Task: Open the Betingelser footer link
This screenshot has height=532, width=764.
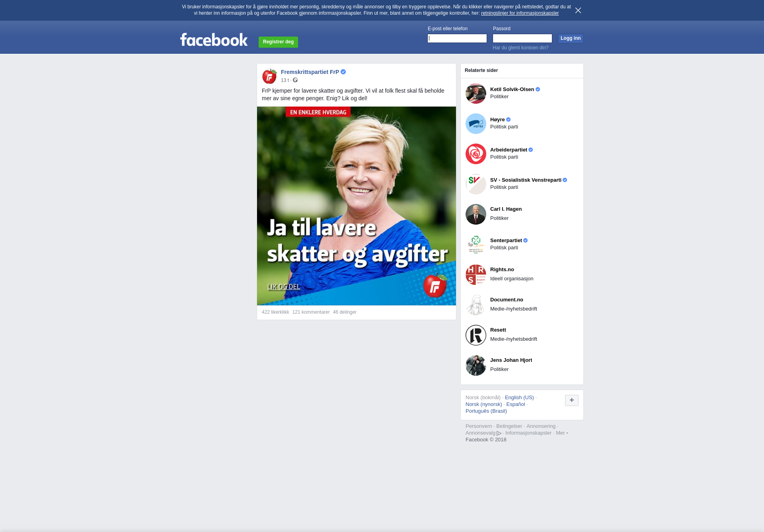Action: coord(509,426)
